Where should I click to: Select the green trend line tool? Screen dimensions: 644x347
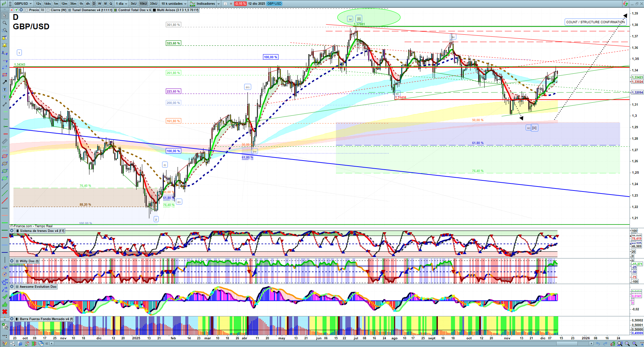tap(5, 193)
